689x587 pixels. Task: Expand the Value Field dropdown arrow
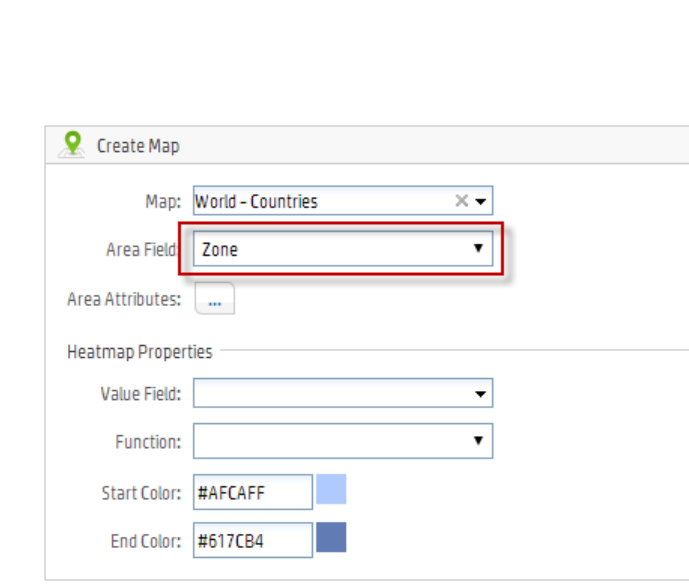coord(479,394)
